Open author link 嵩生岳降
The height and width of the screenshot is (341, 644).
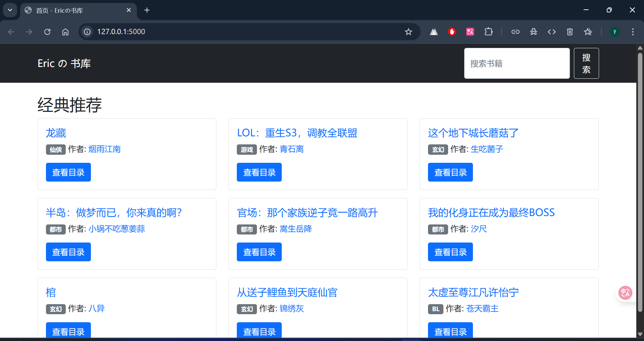296,229
